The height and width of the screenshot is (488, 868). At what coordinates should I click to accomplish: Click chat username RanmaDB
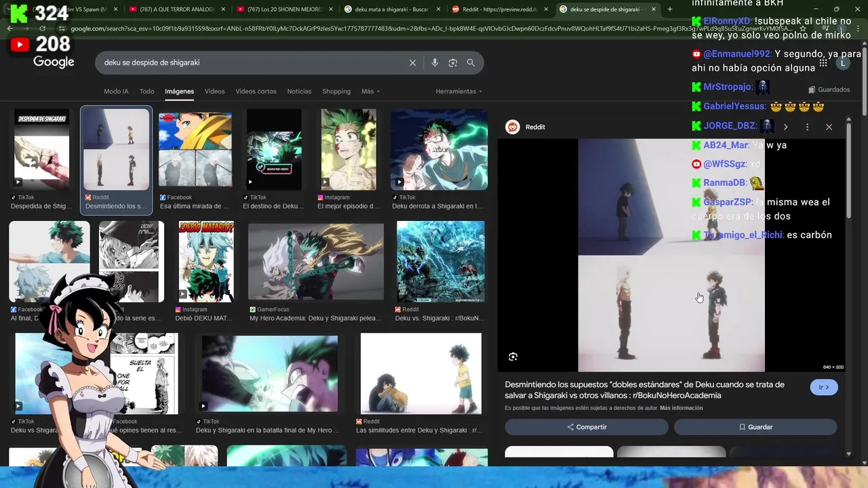(x=724, y=182)
